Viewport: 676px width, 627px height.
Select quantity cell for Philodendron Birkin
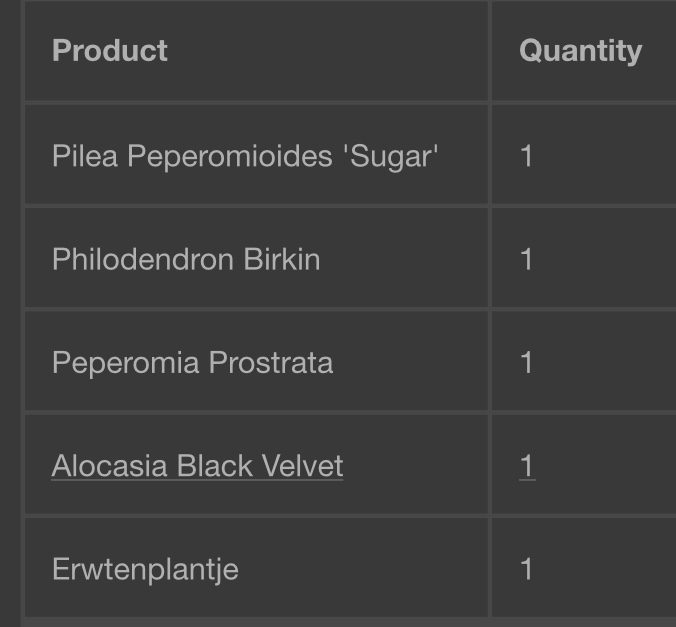click(x=584, y=258)
